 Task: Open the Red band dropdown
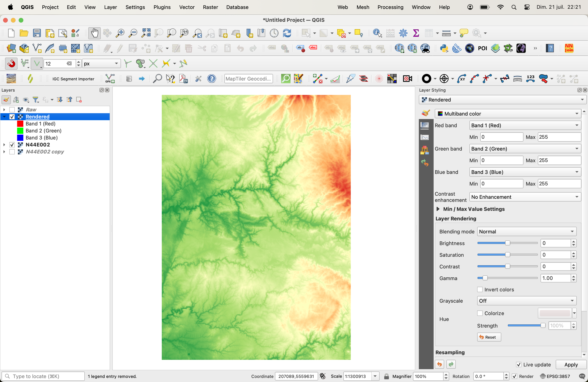(525, 125)
